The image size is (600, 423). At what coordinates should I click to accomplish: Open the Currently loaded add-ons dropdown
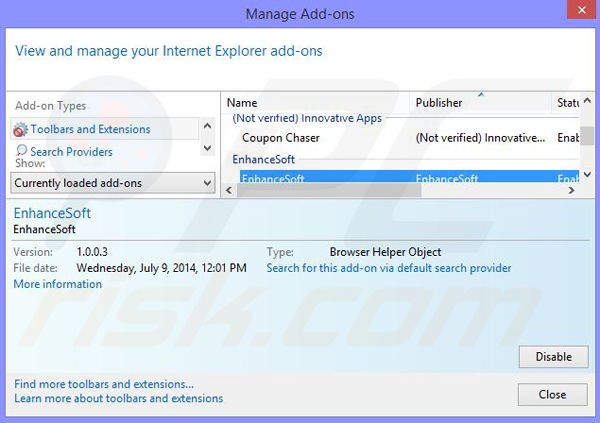pyautogui.click(x=113, y=183)
